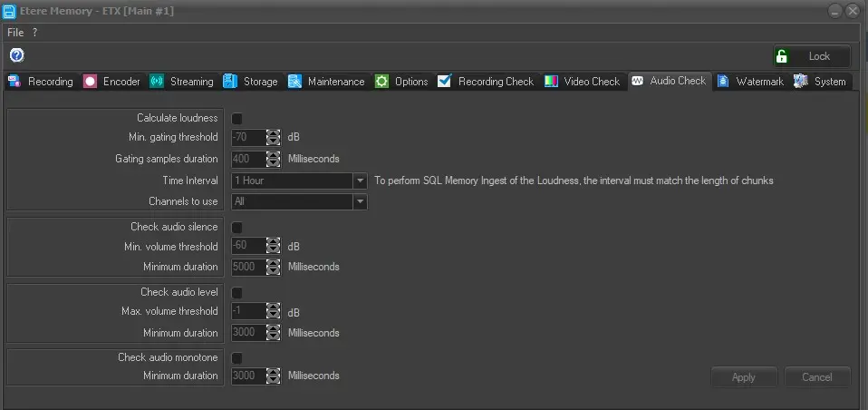The image size is (868, 410).
Task: Click the Cancel button
Action: (x=817, y=377)
